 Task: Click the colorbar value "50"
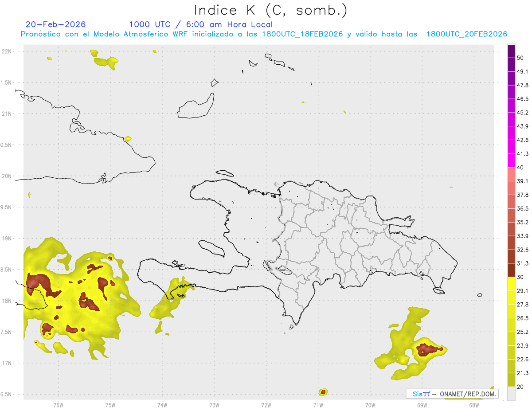pos(520,58)
